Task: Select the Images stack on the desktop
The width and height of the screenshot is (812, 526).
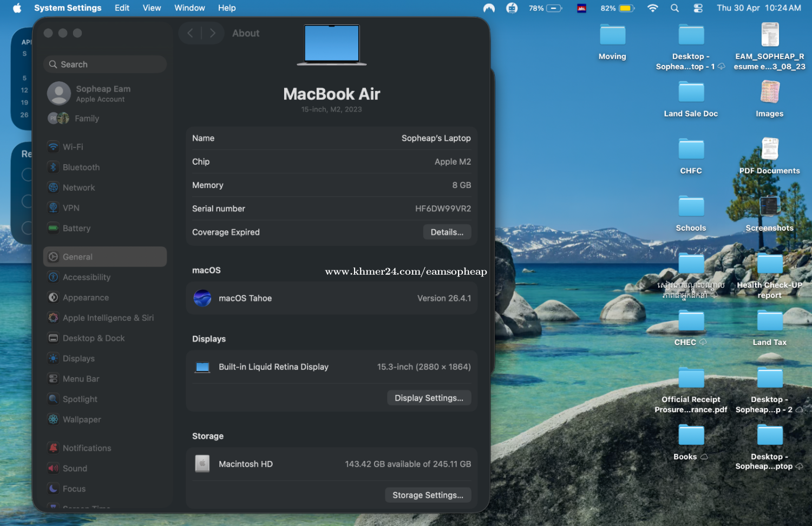Action: pyautogui.click(x=770, y=100)
